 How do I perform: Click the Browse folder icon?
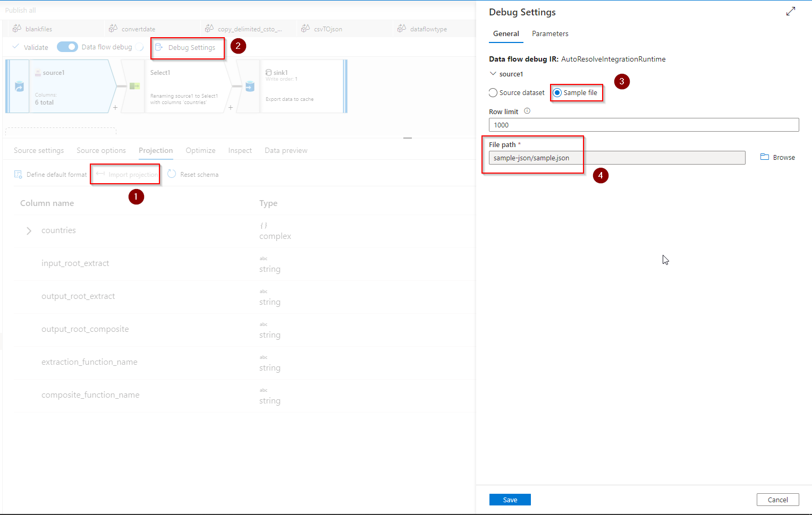tap(765, 157)
